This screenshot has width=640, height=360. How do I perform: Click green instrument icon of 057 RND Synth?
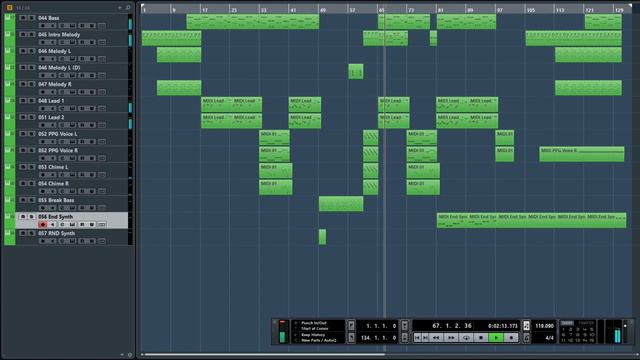7,233
